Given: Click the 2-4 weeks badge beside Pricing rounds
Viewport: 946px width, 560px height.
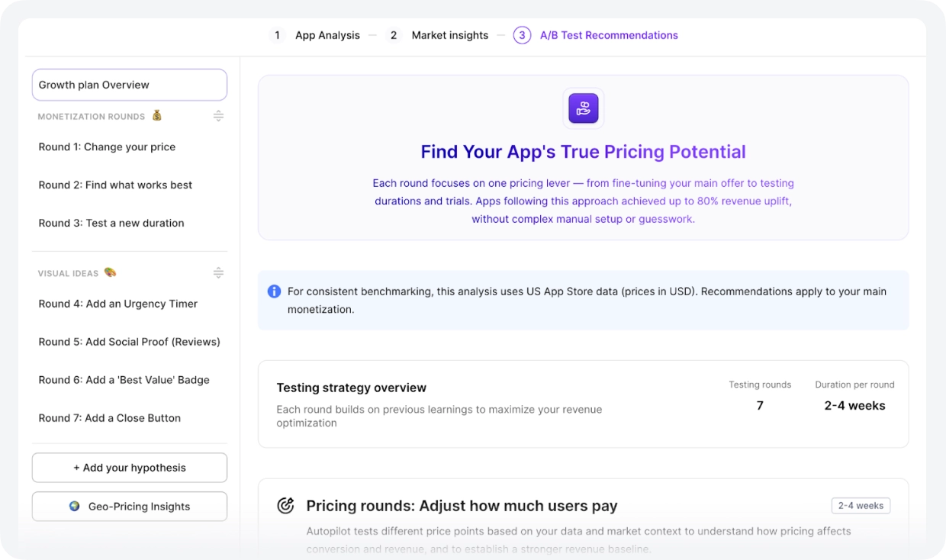Looking at the screenshot, I should point(861,505).
